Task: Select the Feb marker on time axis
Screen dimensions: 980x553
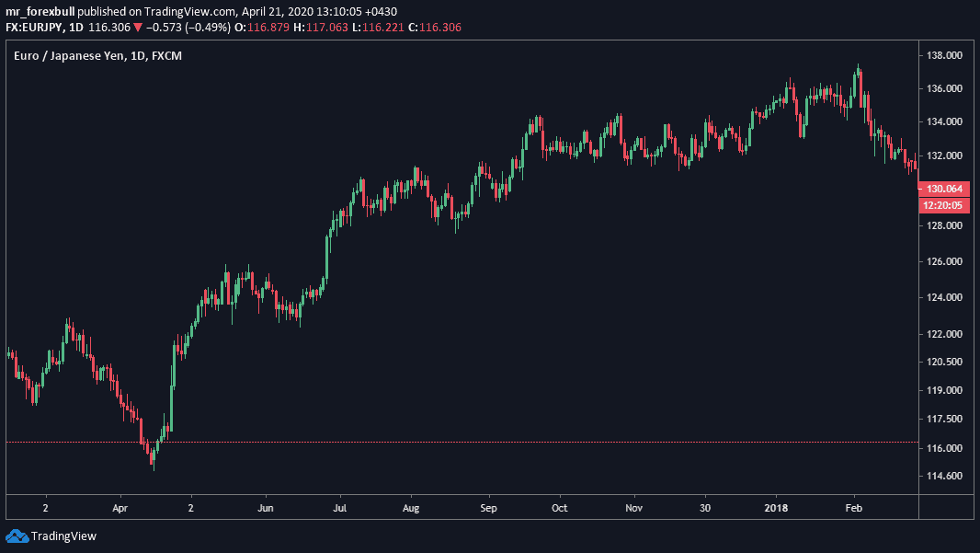Action: [x=854, y=507]
